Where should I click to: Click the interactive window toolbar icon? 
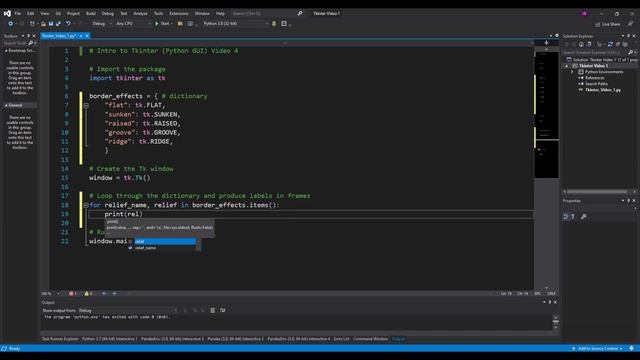pyautogui.click(x=284, y=24)
